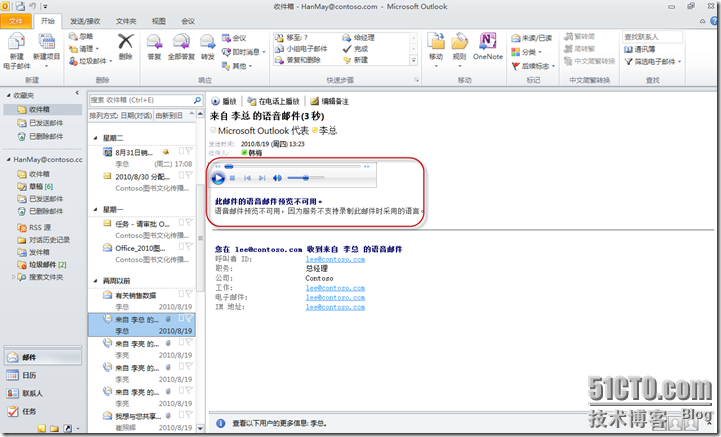Image resolution: width=721 pixels, height=437 pixels.
Task: Toggle 未读/已读 read status
Action: coord(532,38)
